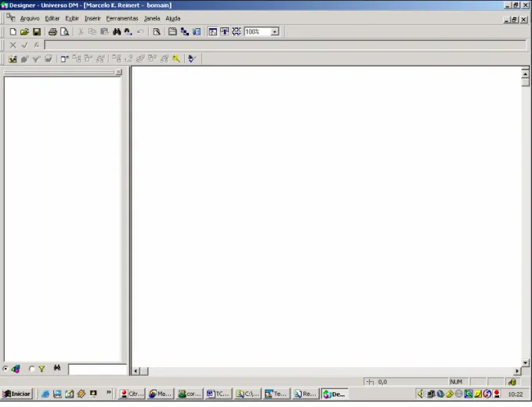The height and width of the screenshot is (407, 532).
Task: Click the printer icon in toolbar
Action: pos(52,32)
